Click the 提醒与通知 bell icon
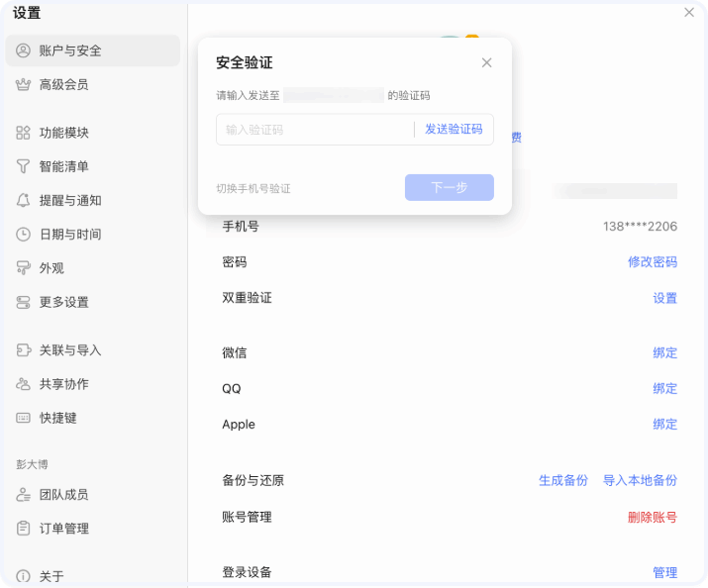The width and height of the screenshot is (708, 588). pyautogui.click(x=24, y=200)
